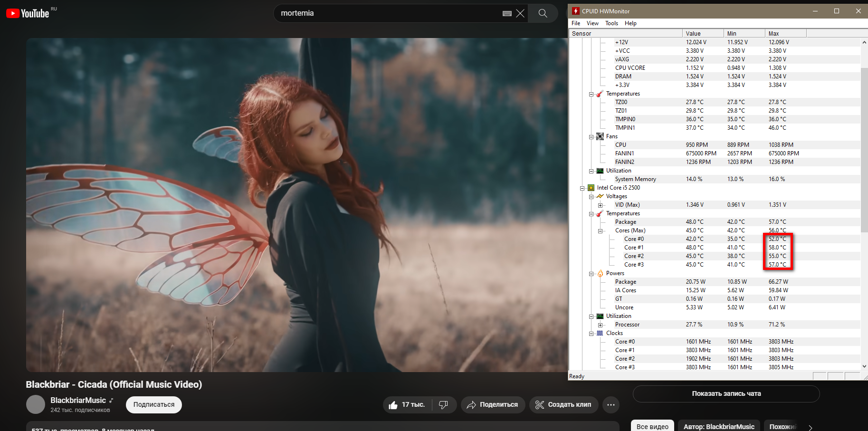This screenshot has width=868, height=431.
Task: Collapse the Temperatures group containing TZ00
Action: pyautogui.click(x=591, y=94)
